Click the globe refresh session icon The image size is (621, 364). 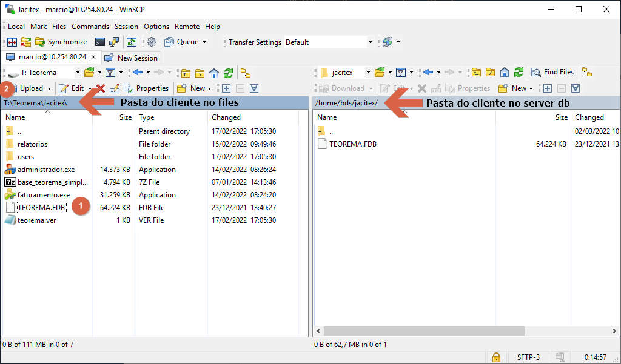[x=388, y=42]
